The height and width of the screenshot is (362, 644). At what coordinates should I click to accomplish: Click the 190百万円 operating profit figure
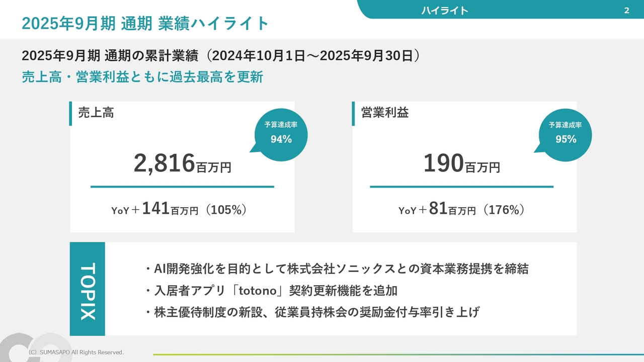tap(461, 164)
